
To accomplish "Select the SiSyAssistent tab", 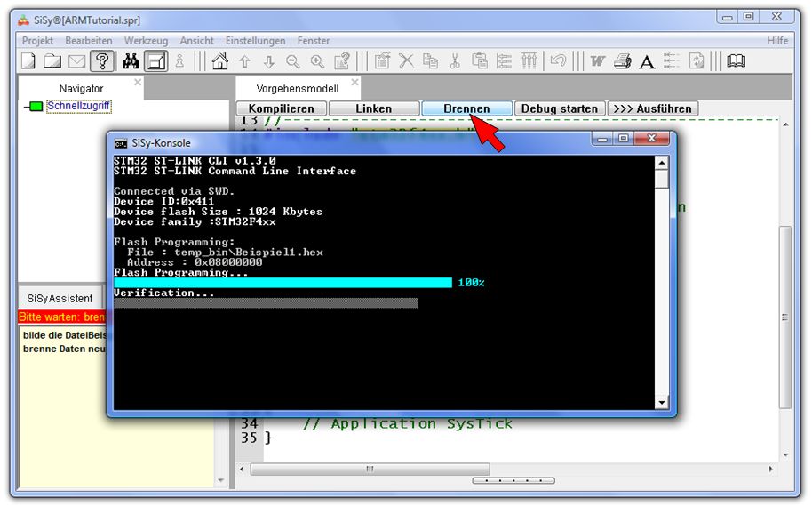I will coord(60,298).
